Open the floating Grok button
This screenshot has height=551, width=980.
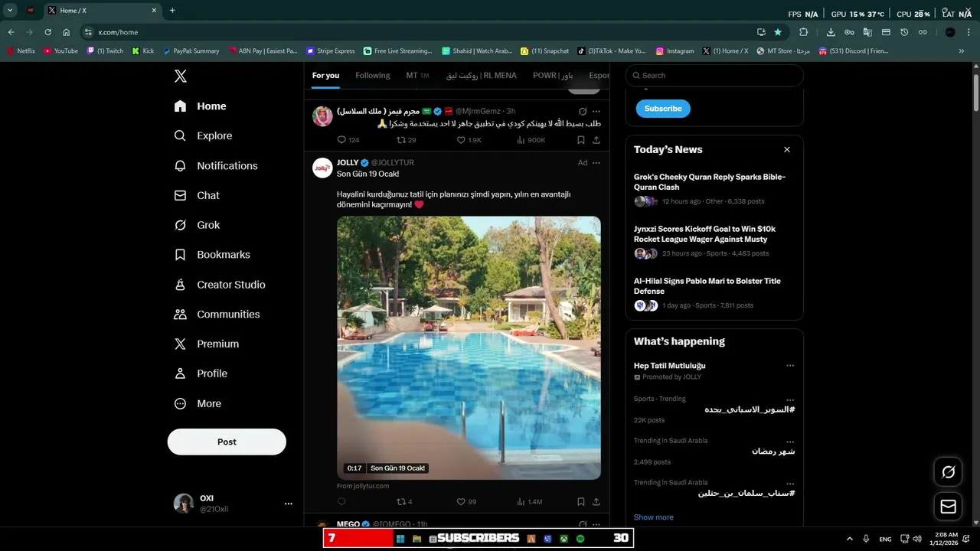[948, 472]
